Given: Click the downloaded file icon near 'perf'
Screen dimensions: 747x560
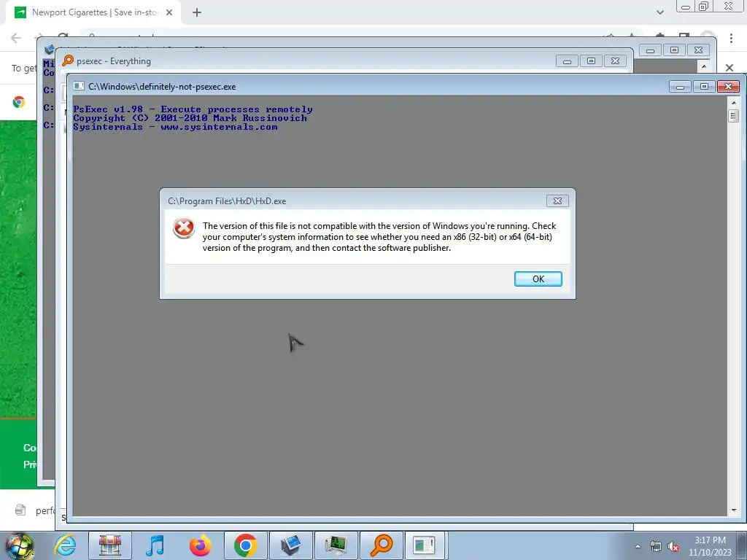Looking at the screenshot, I should tap(20, 510).
